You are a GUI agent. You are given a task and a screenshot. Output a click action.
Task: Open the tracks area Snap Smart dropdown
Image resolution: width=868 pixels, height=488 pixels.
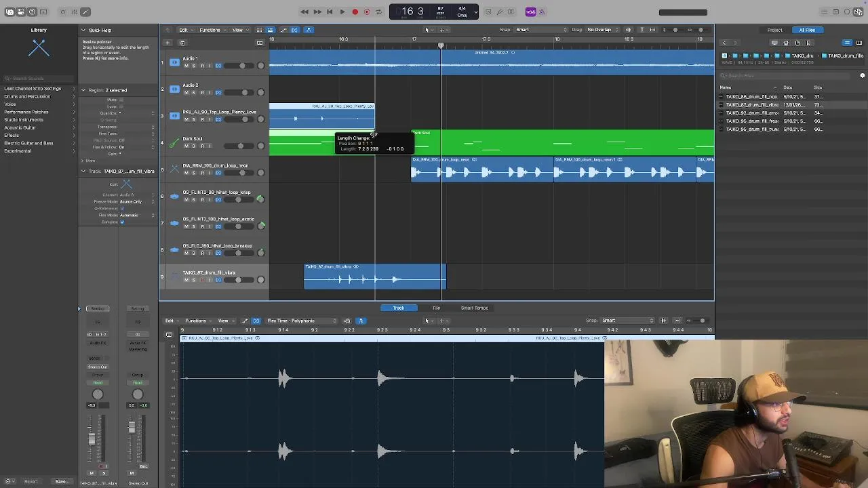pos(541,30)
